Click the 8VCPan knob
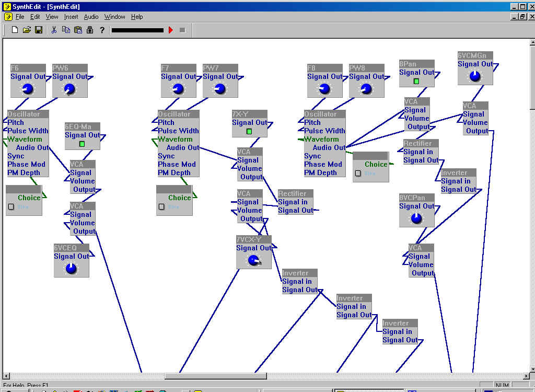 tap(416, 218)
